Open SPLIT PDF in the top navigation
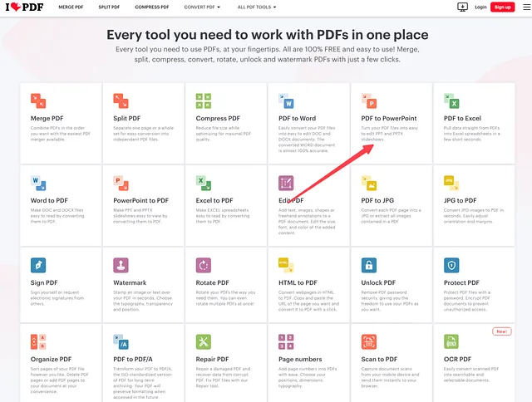The width and height of the screenshot is (532, 402). tap(109, 7)
